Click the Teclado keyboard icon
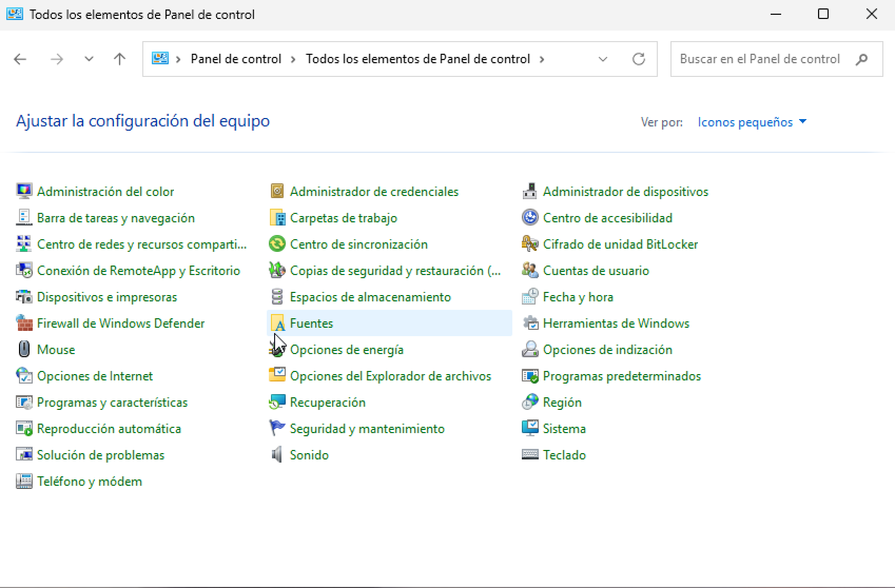This screenshot has height=588, width=895. pos(530,455)
